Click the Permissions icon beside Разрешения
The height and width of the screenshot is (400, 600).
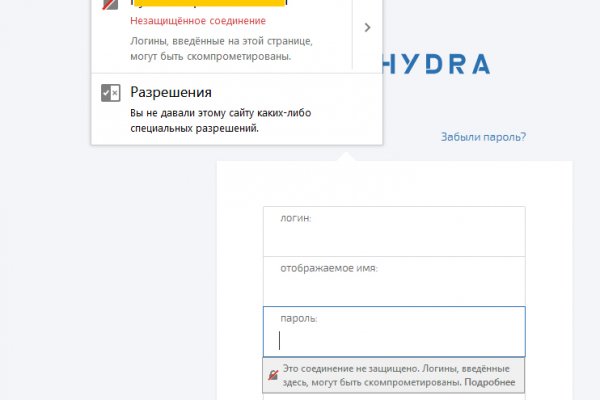click(x=111, y=94)
